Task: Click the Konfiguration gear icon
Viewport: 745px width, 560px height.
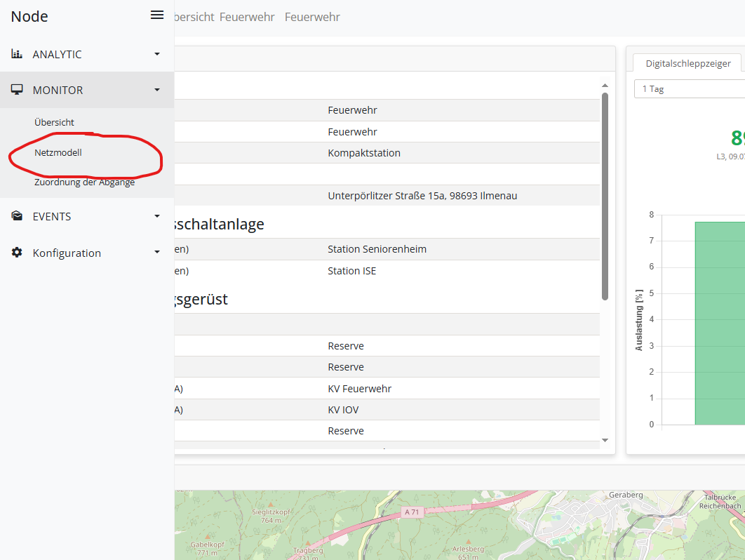Action: tap(17, 253)
